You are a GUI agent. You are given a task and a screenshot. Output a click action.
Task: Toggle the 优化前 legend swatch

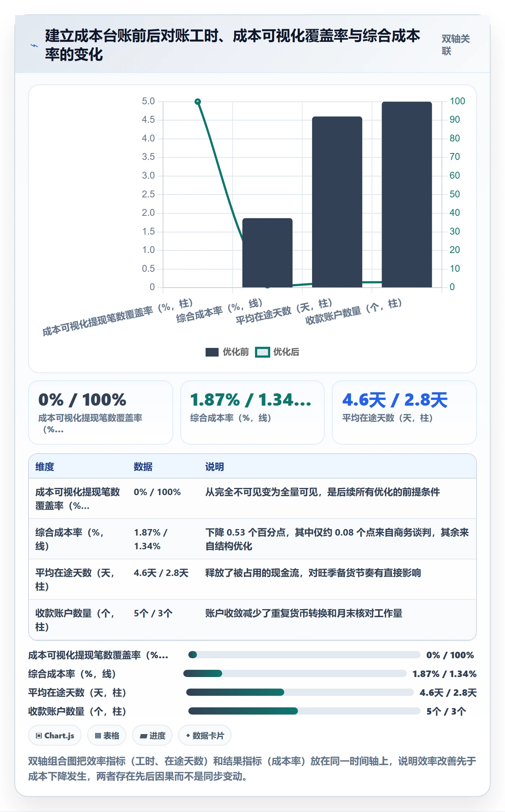212,352
